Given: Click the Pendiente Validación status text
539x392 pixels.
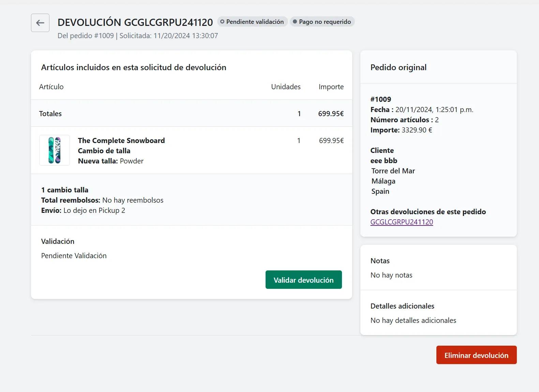Looking at the screenshot, I should (74, 256).
